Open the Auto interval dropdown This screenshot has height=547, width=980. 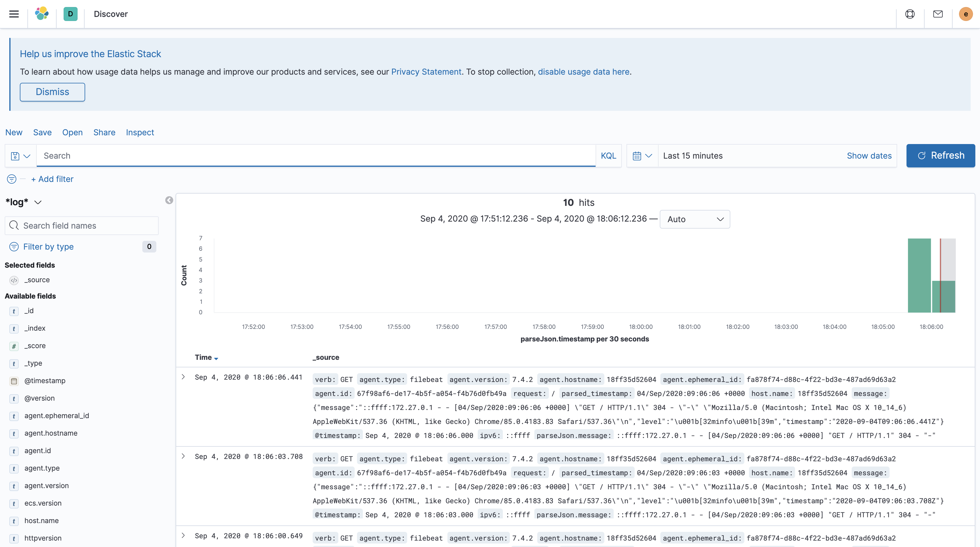pyautogui.click(x=695, y=219)
